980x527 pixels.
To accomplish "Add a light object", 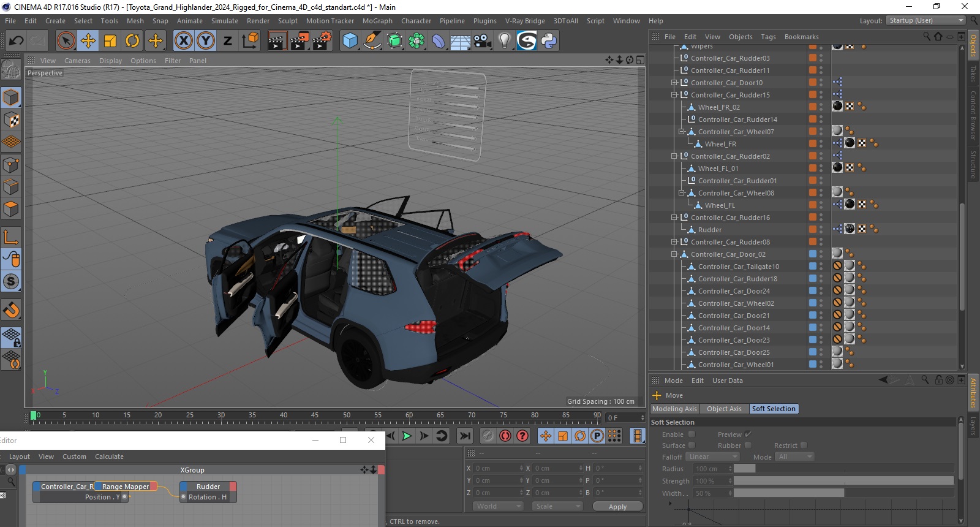I will click(x=505, y=41).
